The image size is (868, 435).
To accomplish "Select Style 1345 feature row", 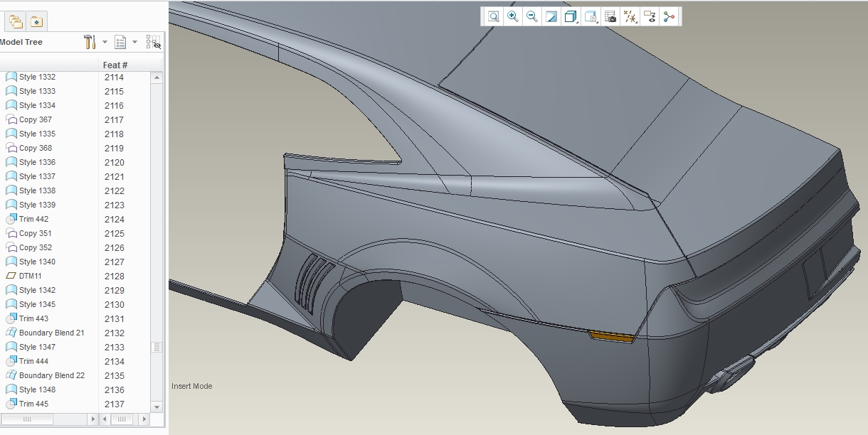I will point(30,304).
